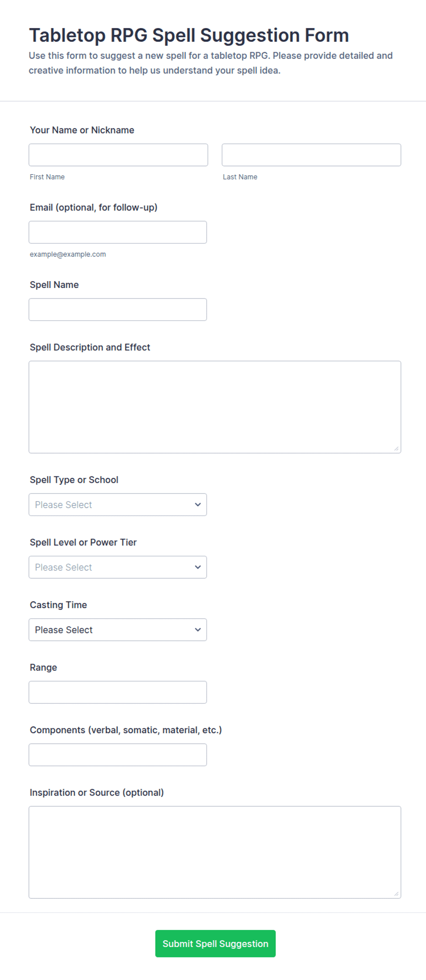The image size is (426, 980).
Task: Focus the Range text field
Action: (118, 692)
